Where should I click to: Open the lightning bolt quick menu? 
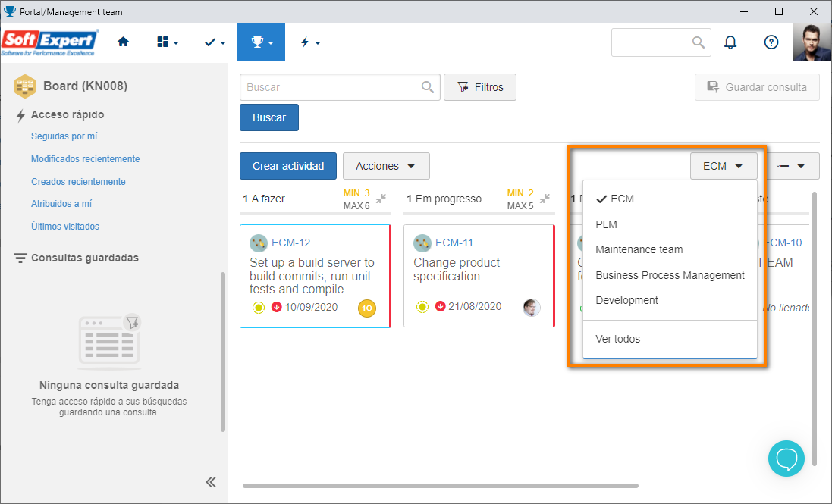pos(310,42)
